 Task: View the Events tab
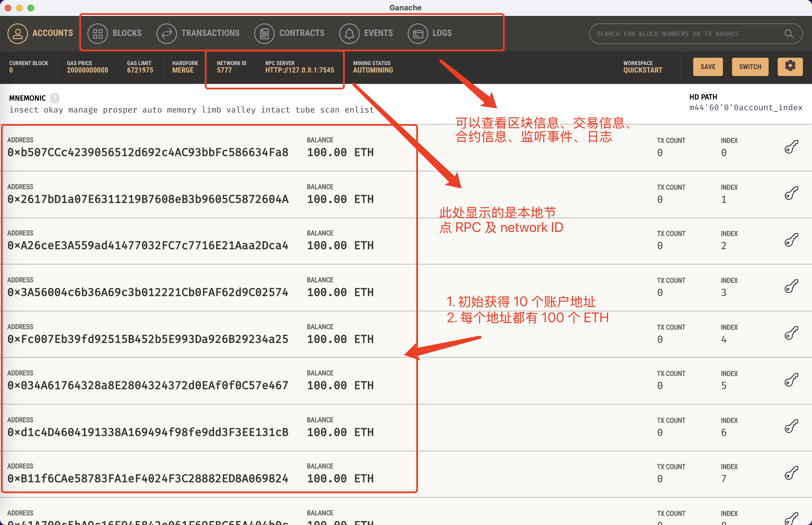(366, 33)
